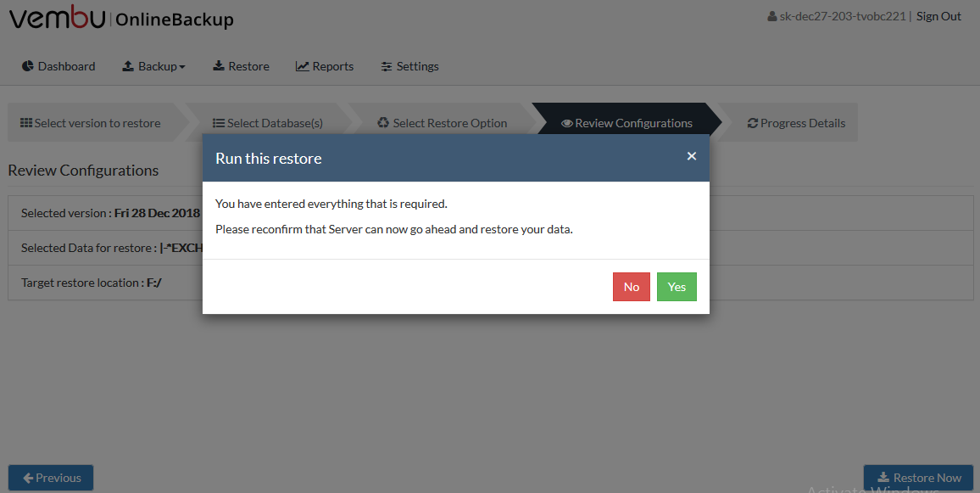Click the Backup upload icon

coord(127,66)
